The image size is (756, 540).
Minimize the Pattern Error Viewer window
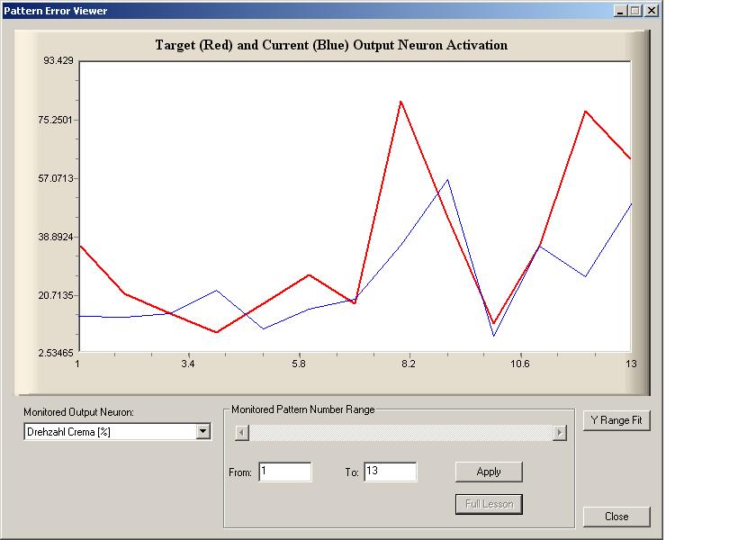click(621, 11)
